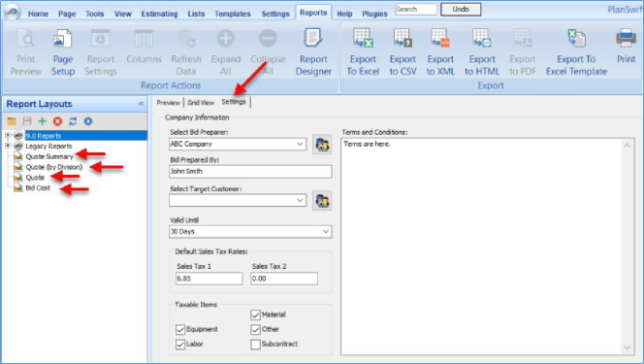Toggle the Other taxable checkbox
Viewport: 644px width, 364px height.
(x=255, y=329)
